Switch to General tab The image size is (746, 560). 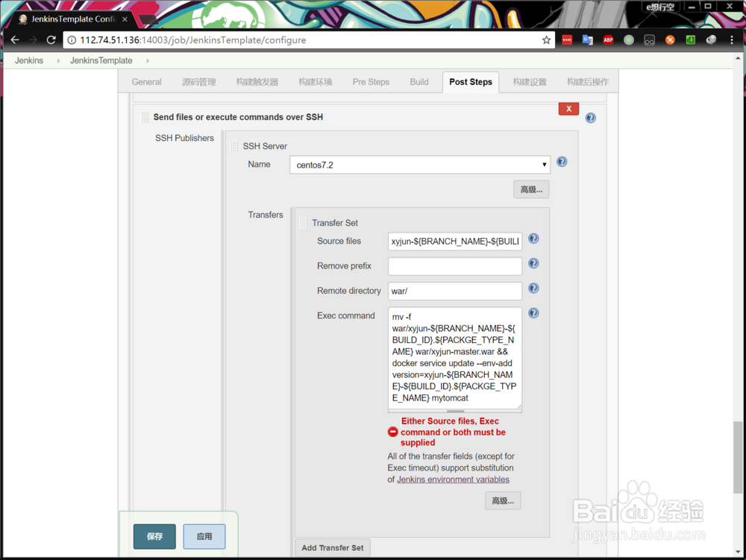[x=146, y=82]
